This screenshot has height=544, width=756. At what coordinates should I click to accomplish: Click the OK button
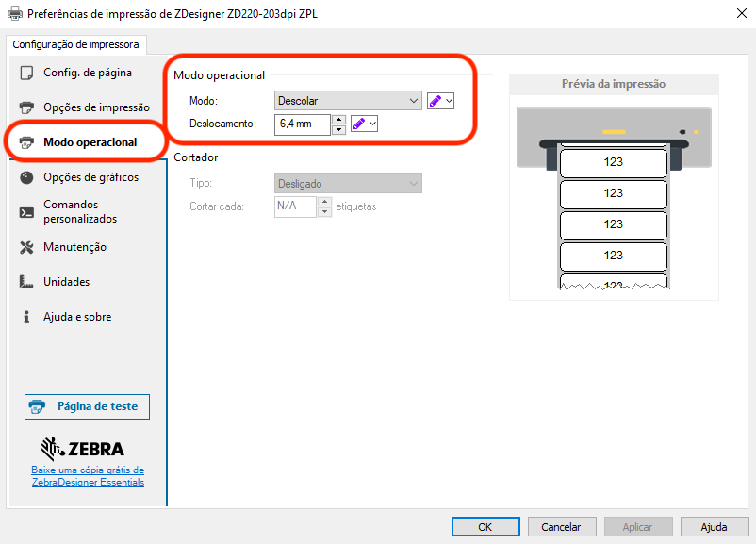coord(485,527)
